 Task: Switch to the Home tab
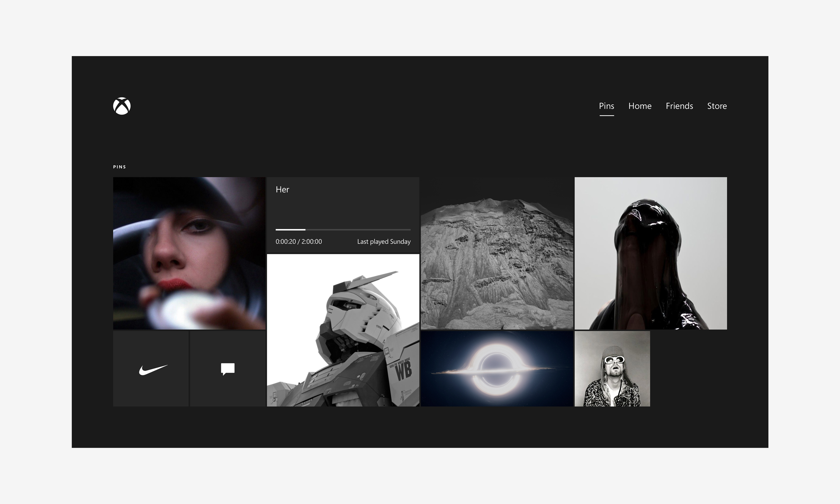pos(640,106)
